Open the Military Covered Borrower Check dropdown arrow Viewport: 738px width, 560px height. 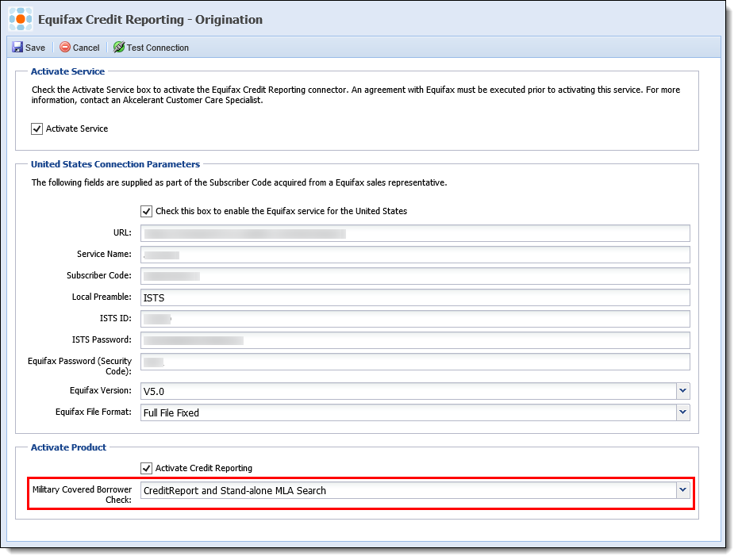(683, 490)
